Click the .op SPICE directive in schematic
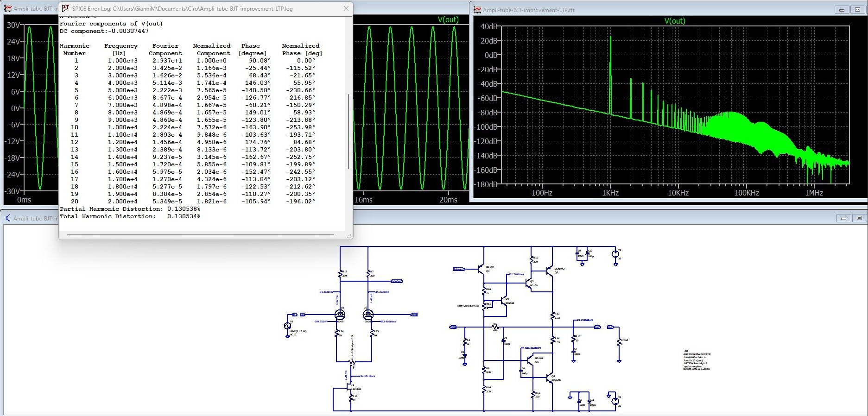Screen dimensions: 868x416 coord(685,351)
